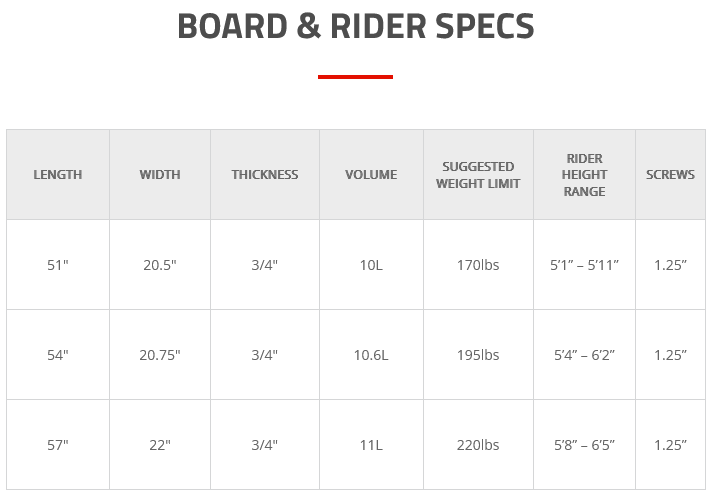The height and width of the screenshot is (496, 709).
Task: Select the 170lbs weight limit cell
Action: (x=478, y=265)
